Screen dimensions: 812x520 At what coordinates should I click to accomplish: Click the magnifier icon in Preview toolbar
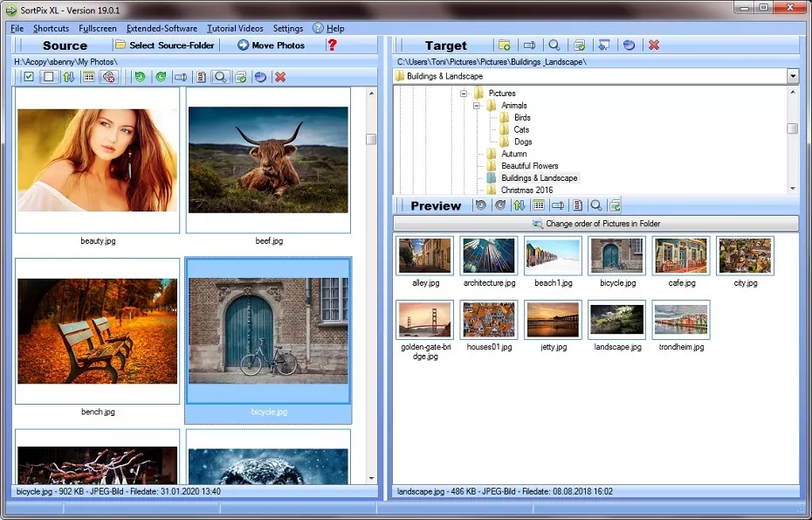[595, 205]
